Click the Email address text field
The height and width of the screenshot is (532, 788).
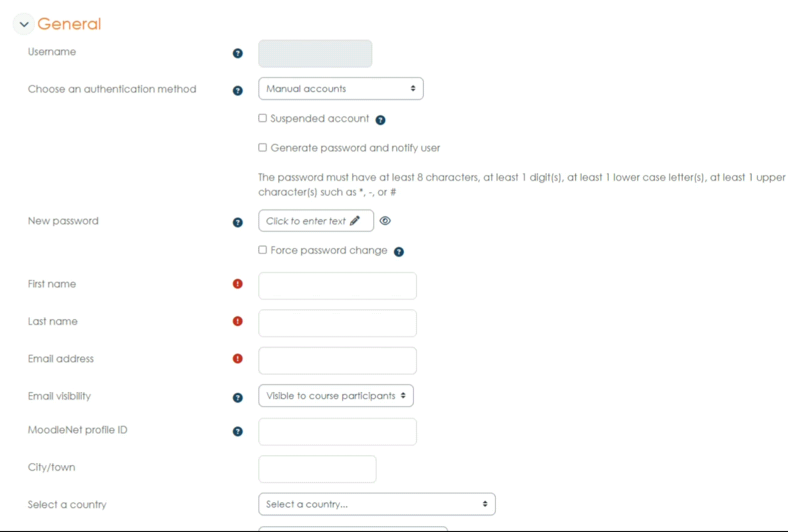click(337, 361)
